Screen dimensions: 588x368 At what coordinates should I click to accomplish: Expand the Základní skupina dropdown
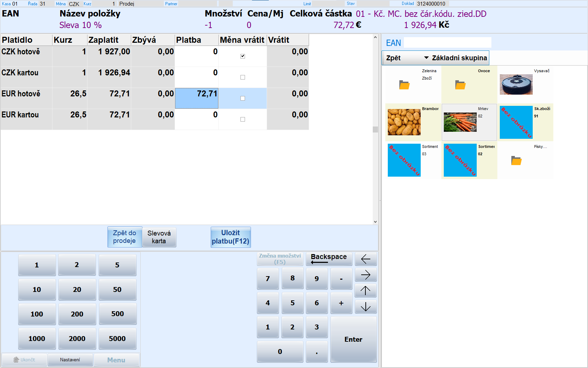(426, 58)
